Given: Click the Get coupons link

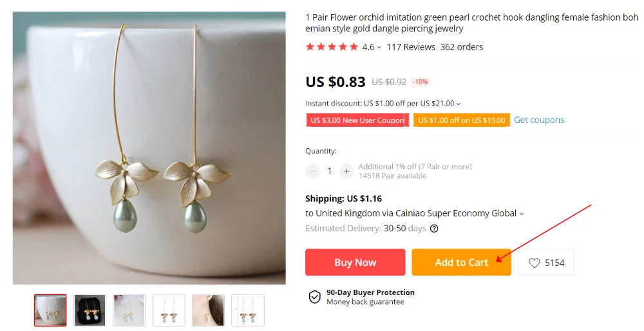Looking at the screenshot, I should coord(539,120).
